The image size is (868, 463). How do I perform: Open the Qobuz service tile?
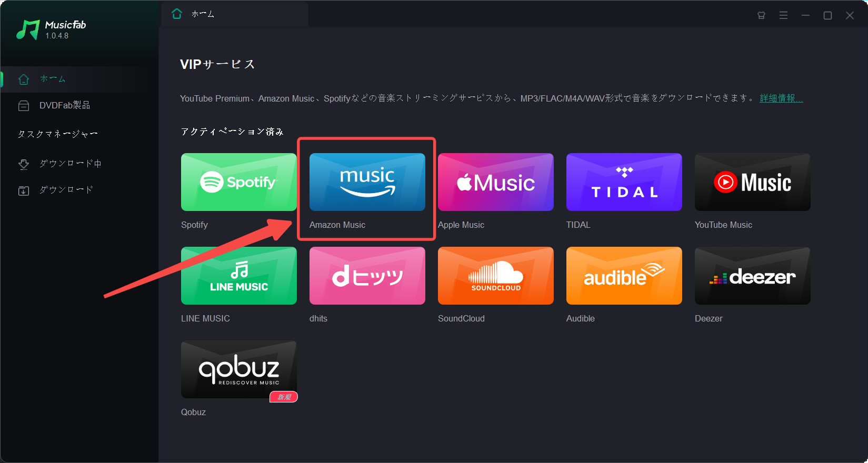239,369
